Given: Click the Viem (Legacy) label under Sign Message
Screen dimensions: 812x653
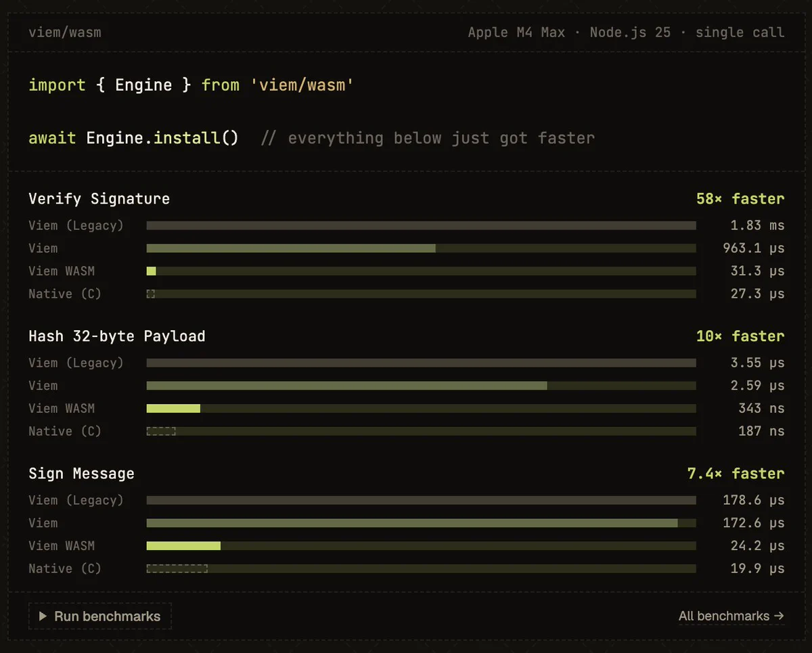Looking at the screenshot, I should (x=76, y=500).
